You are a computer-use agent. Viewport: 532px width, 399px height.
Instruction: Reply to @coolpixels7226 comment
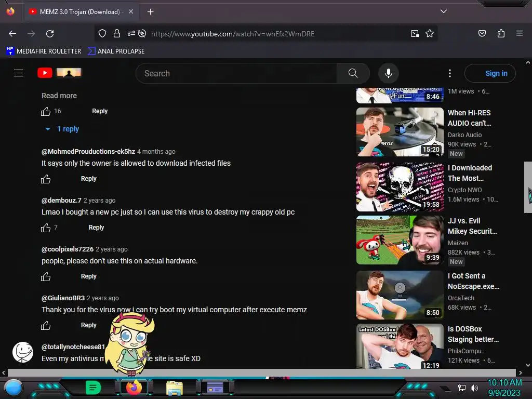(88, 276)
